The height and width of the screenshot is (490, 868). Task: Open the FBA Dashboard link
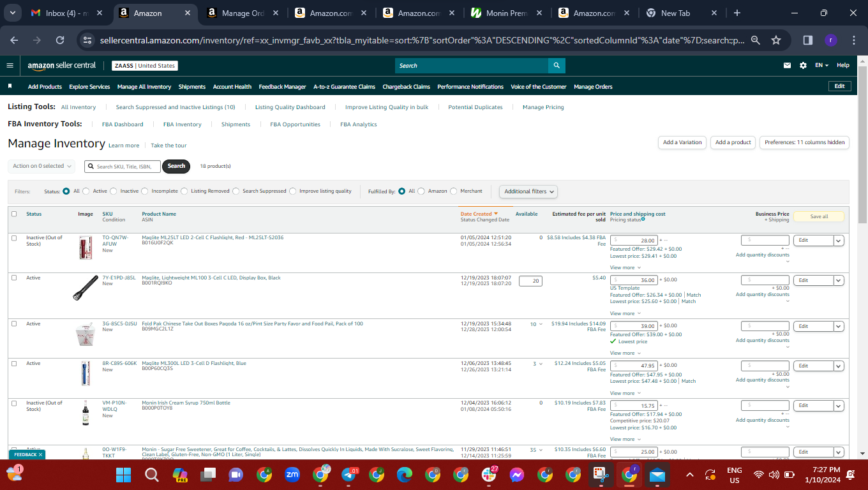click(x=123, y=124)
